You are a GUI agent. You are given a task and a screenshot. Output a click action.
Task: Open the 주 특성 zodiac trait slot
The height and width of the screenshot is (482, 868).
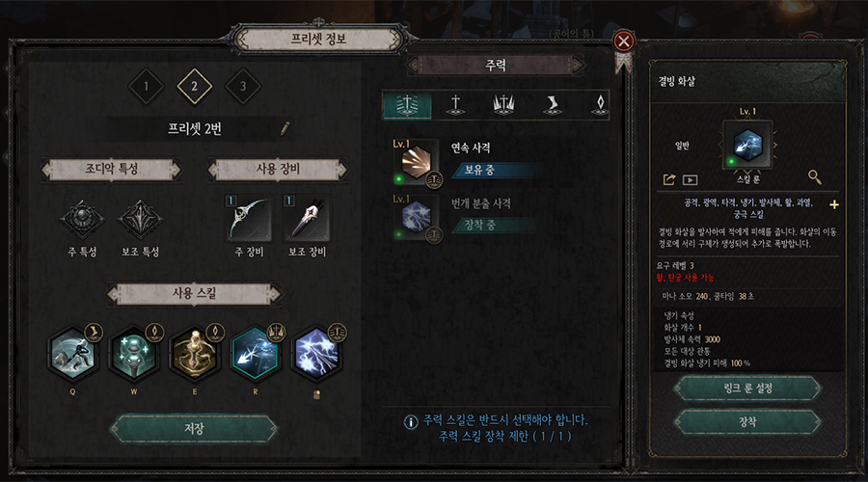coord(83,220)
